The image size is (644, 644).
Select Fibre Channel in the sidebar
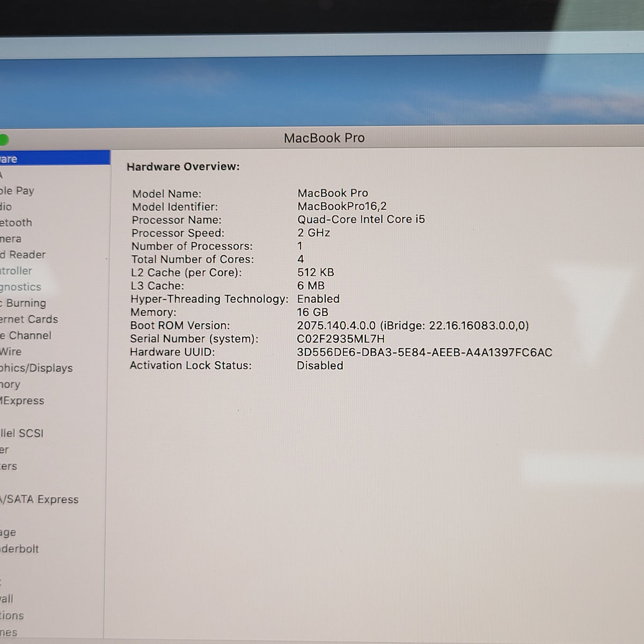[26, 335]
